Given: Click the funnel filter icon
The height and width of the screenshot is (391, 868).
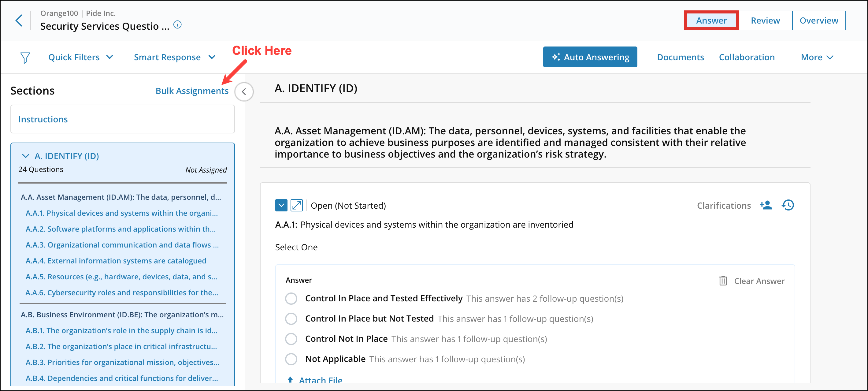Looking at the screenshot, I should coord(25,57).
